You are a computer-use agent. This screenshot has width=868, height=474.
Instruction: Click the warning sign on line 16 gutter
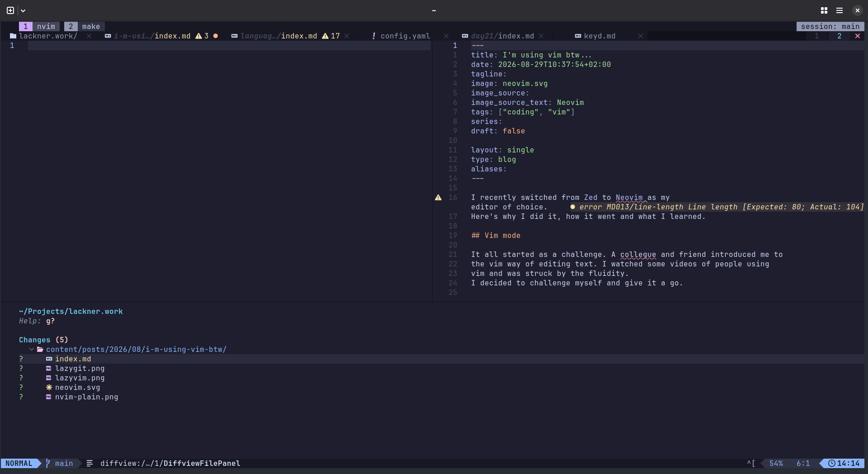pos(438,197)
